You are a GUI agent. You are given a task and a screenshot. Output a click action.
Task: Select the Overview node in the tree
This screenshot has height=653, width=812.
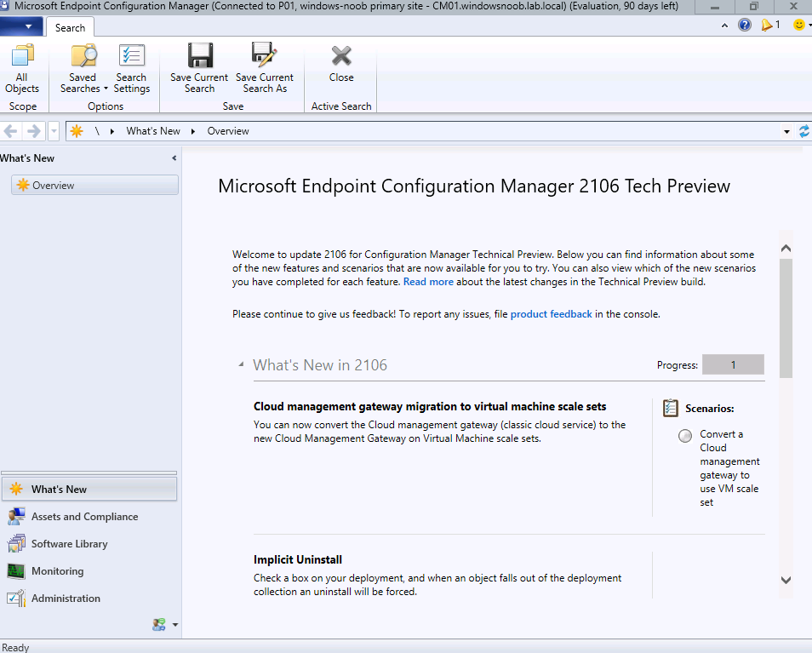point(94,185)
